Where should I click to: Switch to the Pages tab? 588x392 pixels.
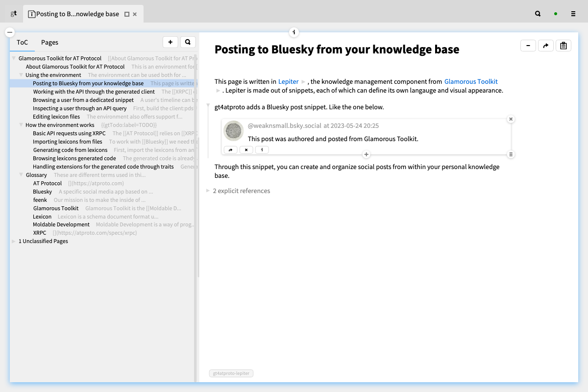[49, 43]
